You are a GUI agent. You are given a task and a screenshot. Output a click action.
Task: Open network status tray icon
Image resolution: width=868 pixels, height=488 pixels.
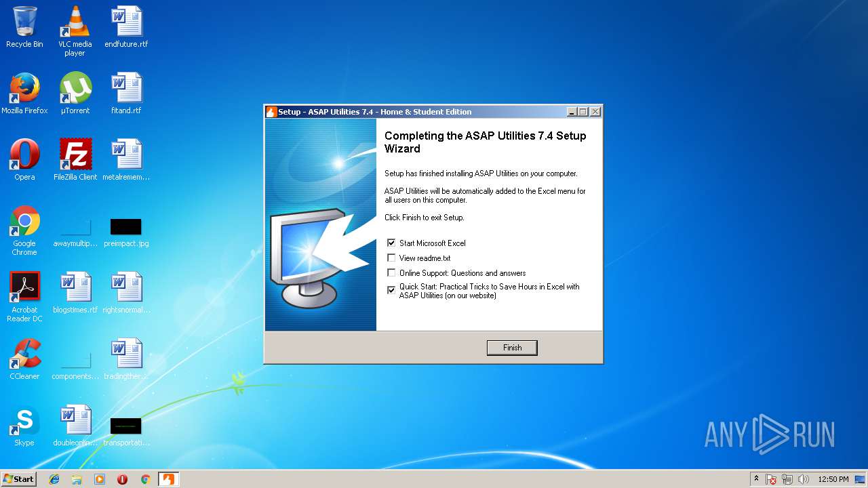click(787, 479)
